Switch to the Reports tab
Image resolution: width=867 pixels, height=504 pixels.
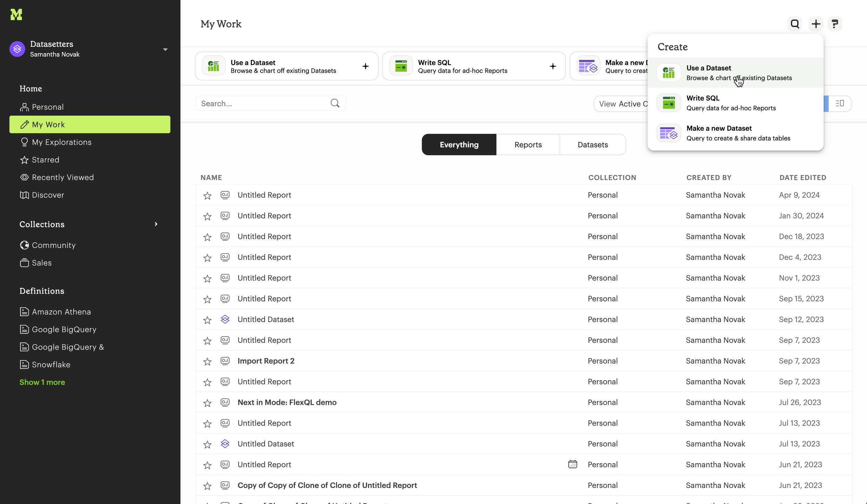click(527, 145)
